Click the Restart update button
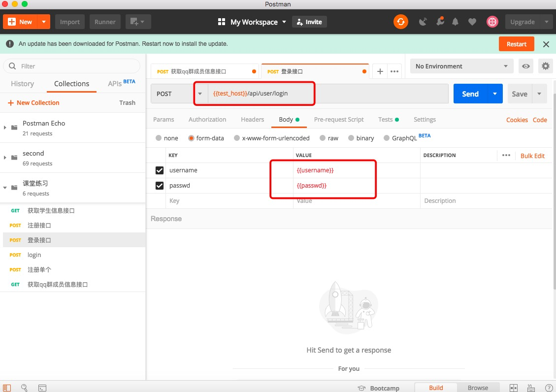Screen dimensions: 556x392 coord(516,44)
